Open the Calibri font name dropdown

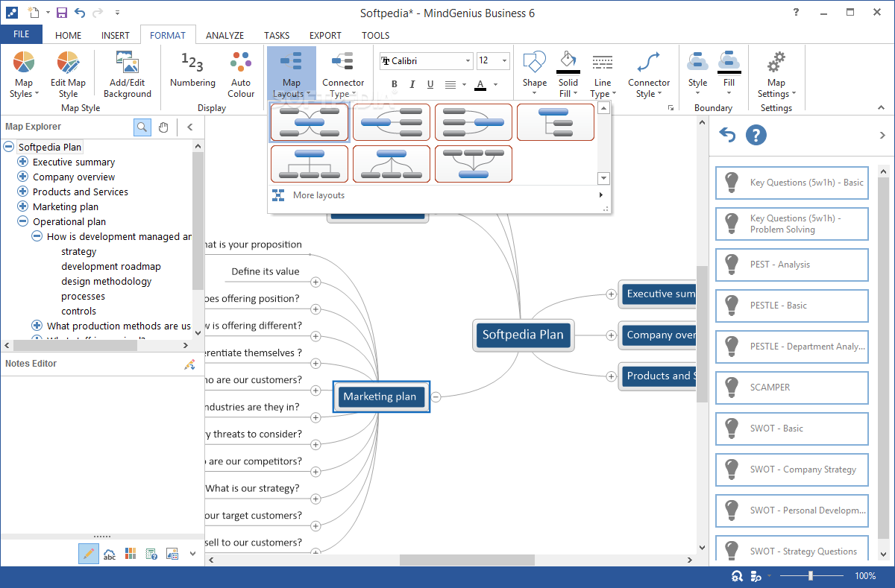(x=468, y=61)
